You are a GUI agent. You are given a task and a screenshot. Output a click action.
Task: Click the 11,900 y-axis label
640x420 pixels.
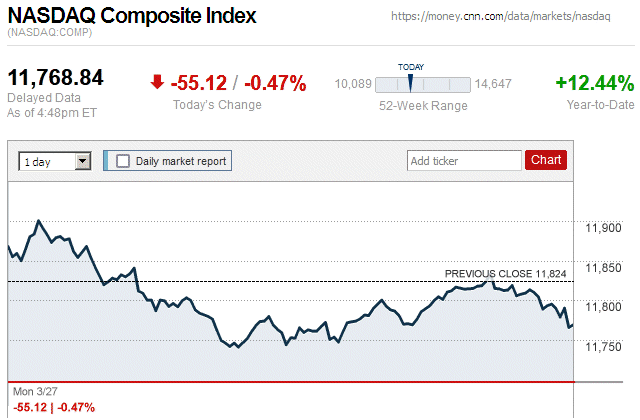pyautogui.click(x=602, y=228)
